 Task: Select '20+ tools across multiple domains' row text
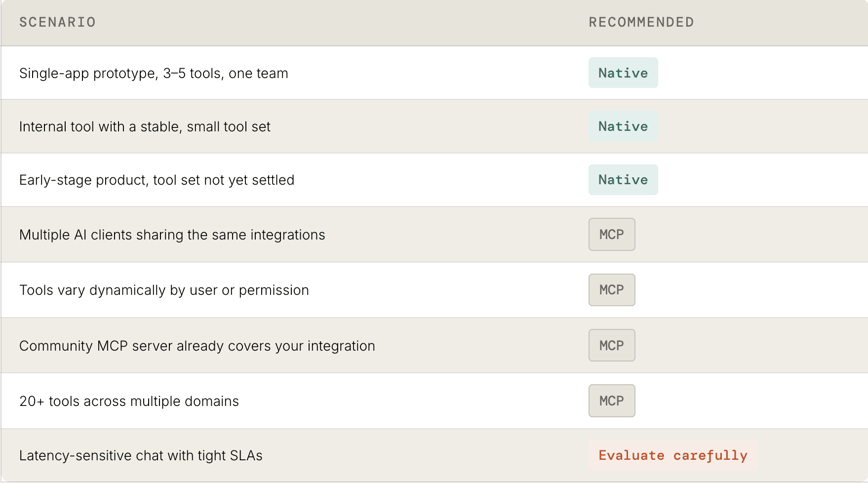click(x=129, y=401)
